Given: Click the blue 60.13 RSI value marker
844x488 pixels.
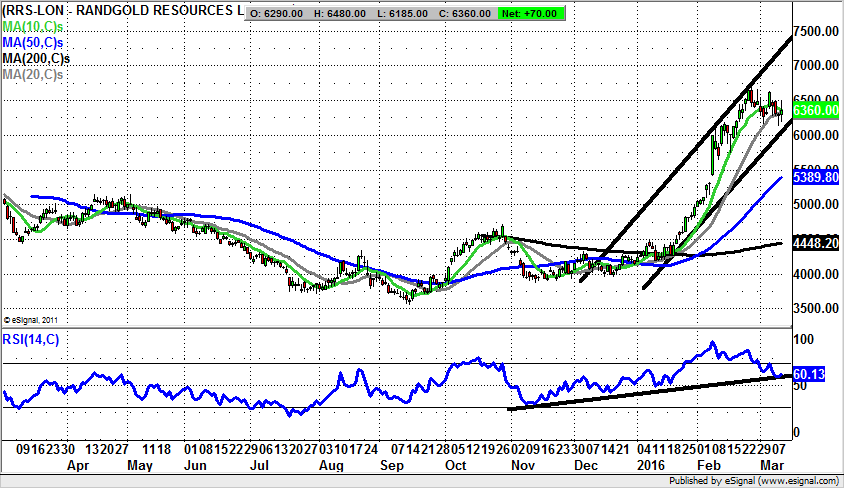Looking at the screenshot, I should point(807,374).
